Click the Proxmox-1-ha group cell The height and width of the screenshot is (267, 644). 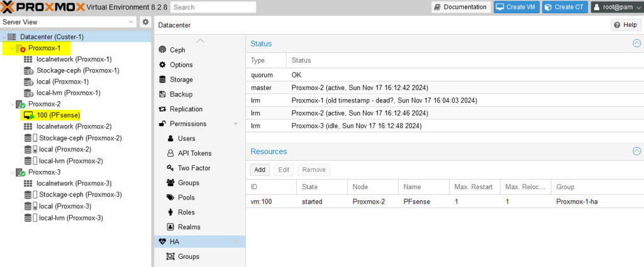[x=597, y=202]
